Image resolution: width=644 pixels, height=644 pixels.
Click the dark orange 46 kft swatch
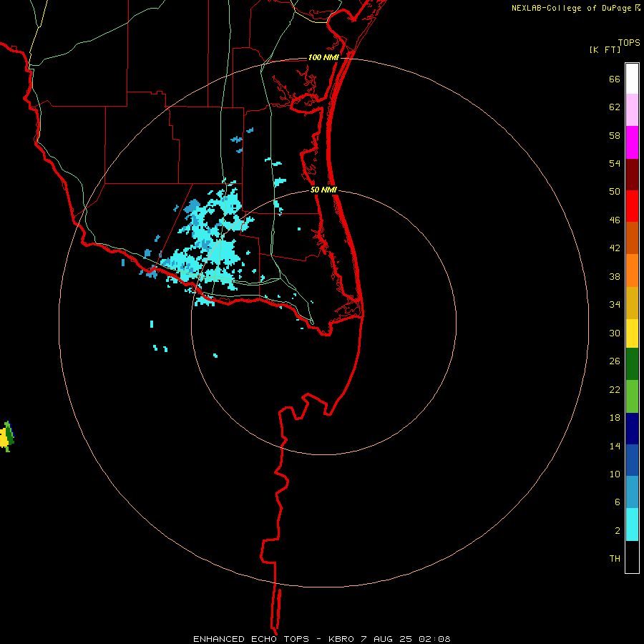pos(632,238)
